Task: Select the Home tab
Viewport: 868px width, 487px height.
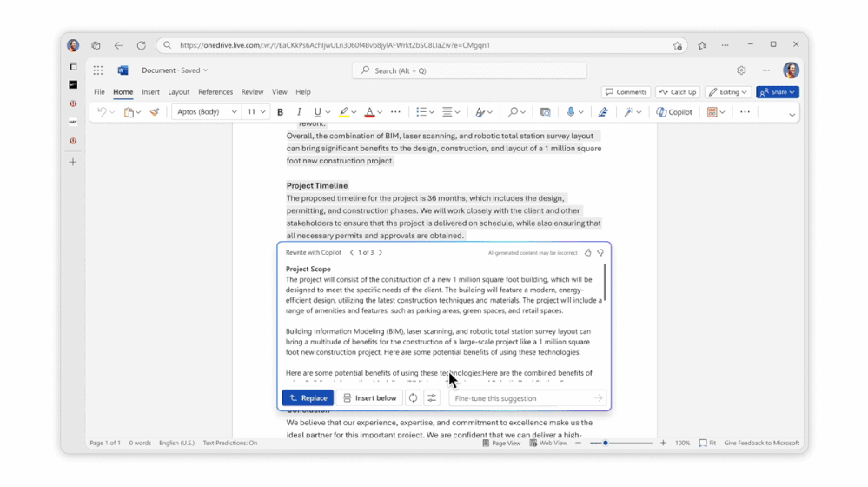Action: pyautogui.click(x=123, y=92)
